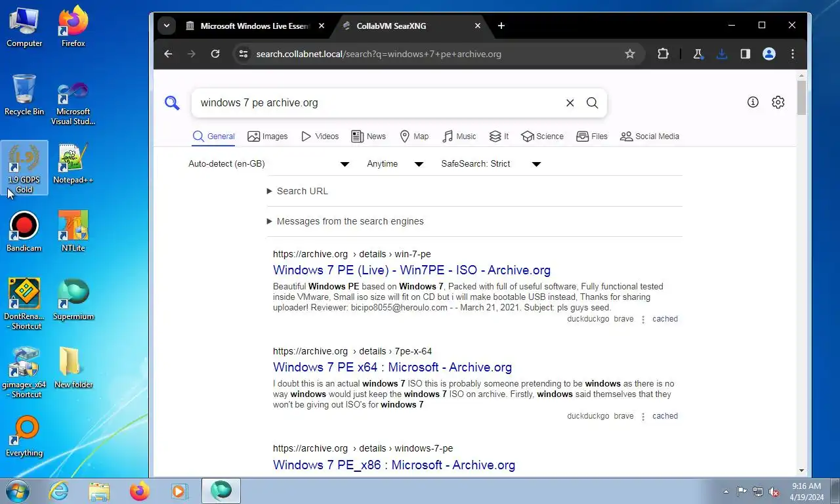Select the News search category

[368, 136]
